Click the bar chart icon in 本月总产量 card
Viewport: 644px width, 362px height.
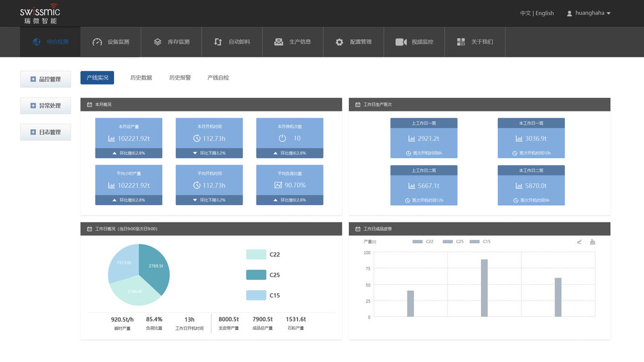[111, 139]
